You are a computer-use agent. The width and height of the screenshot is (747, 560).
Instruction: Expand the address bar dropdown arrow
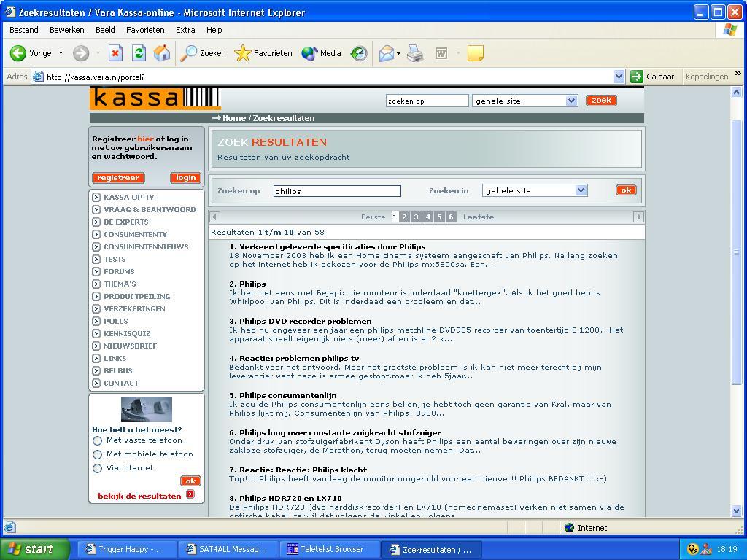619,77
